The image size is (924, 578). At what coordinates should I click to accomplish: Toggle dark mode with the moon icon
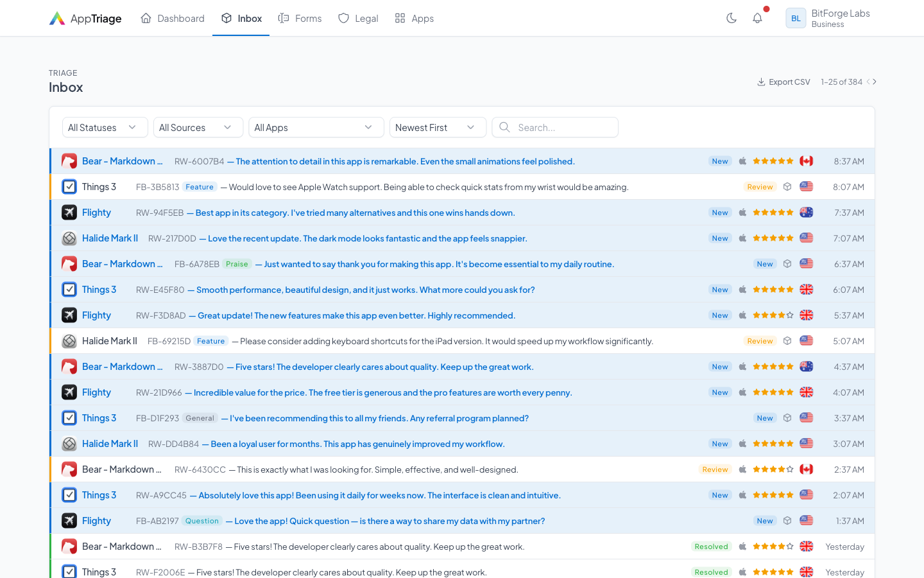[731, 18]
